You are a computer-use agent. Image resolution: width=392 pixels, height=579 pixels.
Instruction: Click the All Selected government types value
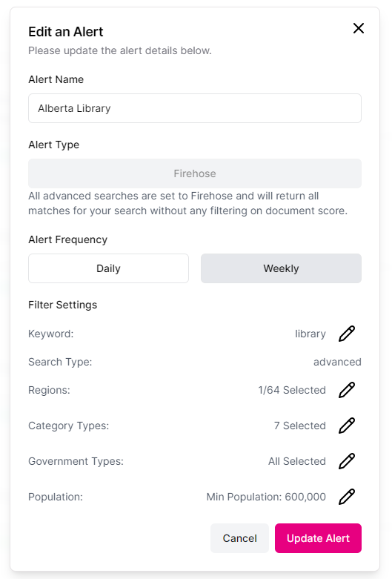(297, 461)
